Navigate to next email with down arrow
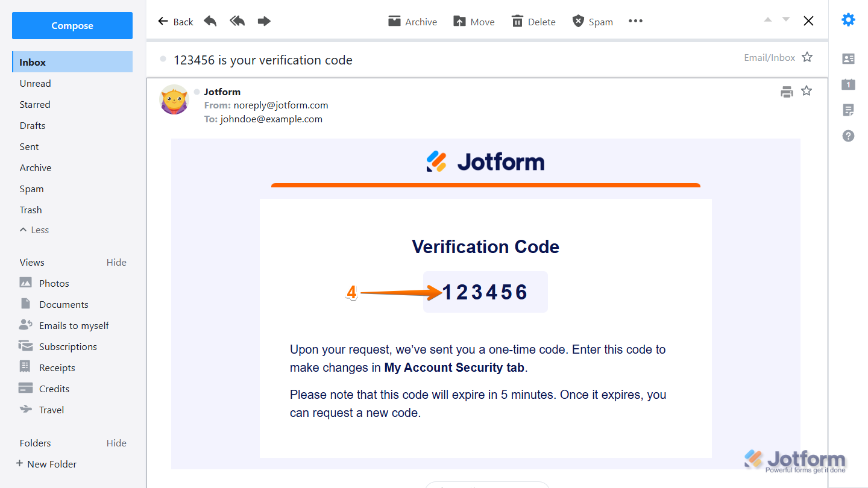Image resolution: width=868 pixels, height=488 pixels. (x=785, y=20)
